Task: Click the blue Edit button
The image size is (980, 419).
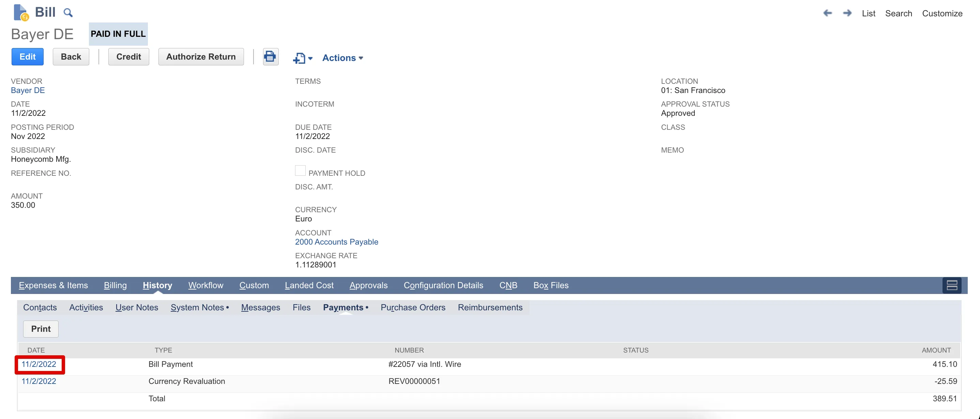Action: tap(27, 57)
